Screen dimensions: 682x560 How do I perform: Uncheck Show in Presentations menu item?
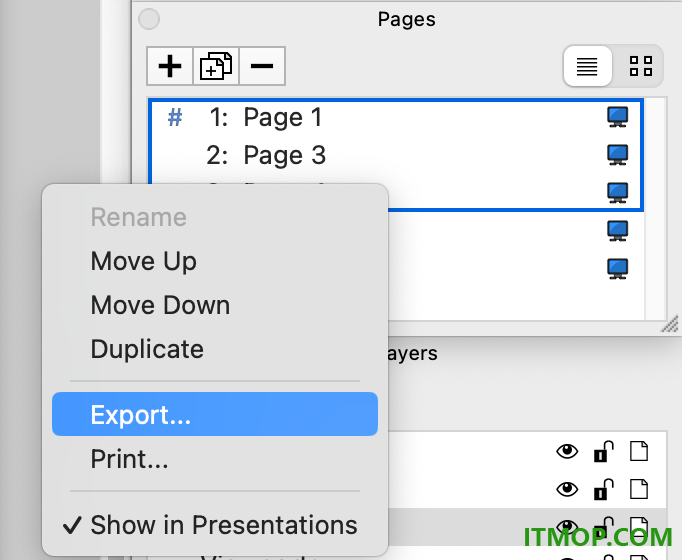(x=215, y=525)
